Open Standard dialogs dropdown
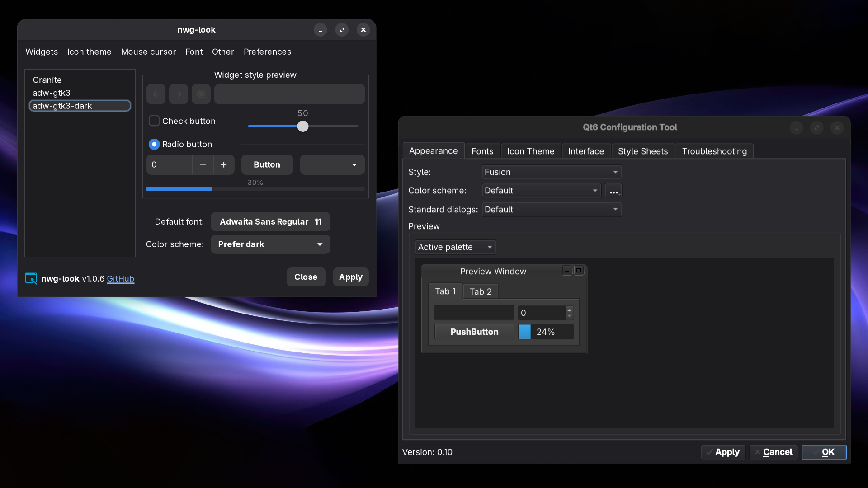 tap(552, 210)
